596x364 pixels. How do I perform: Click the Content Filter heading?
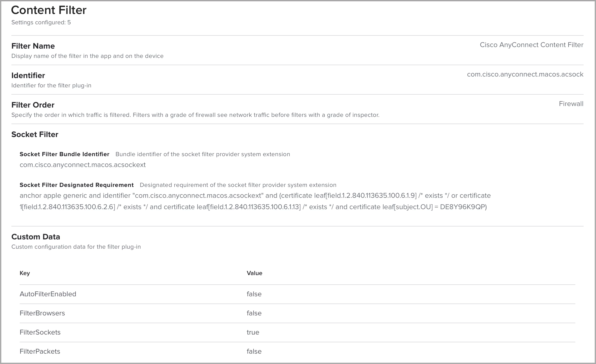pos(49,10)
